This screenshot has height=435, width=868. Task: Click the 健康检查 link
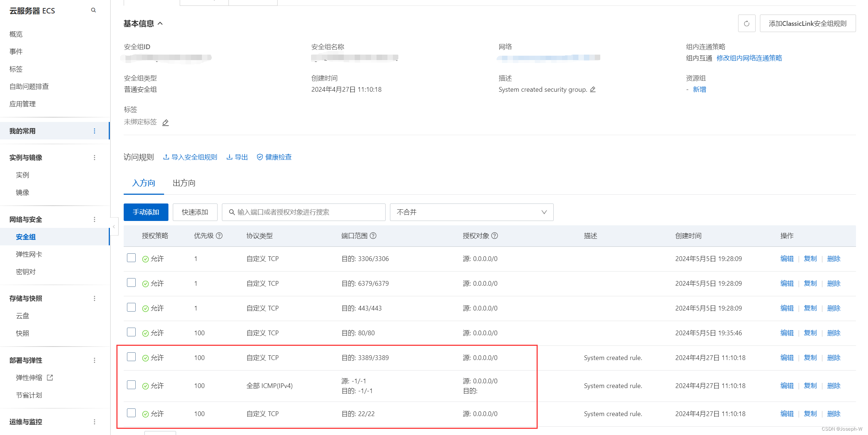(274, 157)
